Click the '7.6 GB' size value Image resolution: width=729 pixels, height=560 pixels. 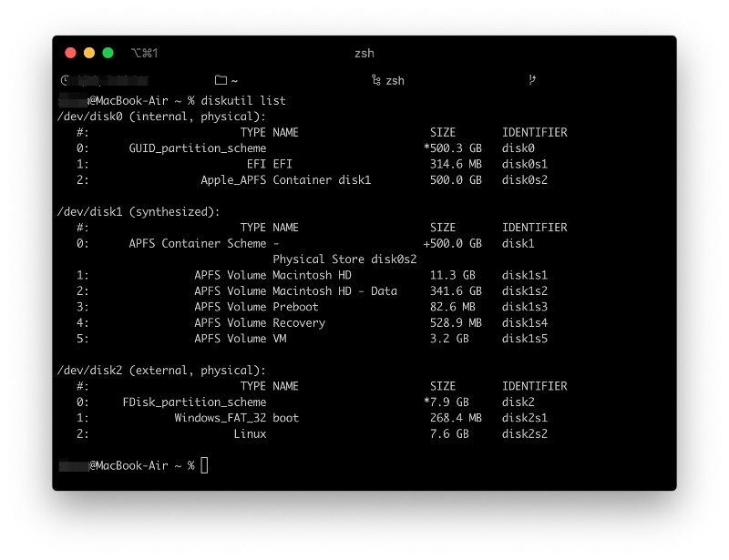pos(449,433)
